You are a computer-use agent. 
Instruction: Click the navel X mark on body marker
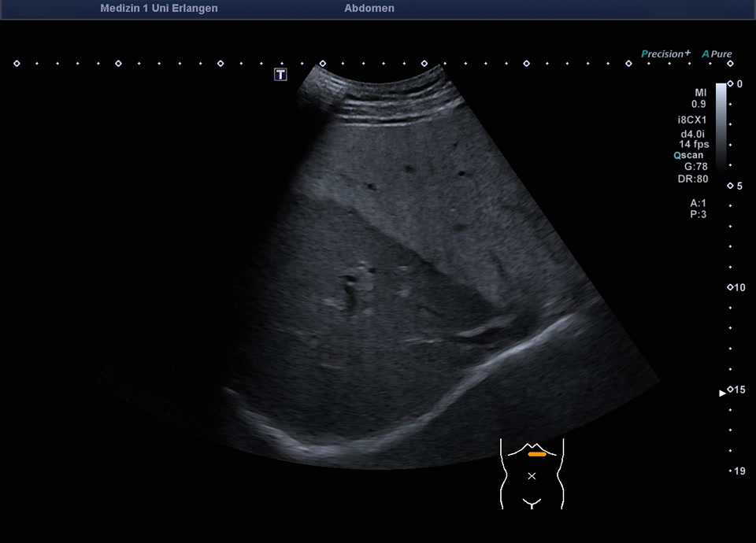532,476
